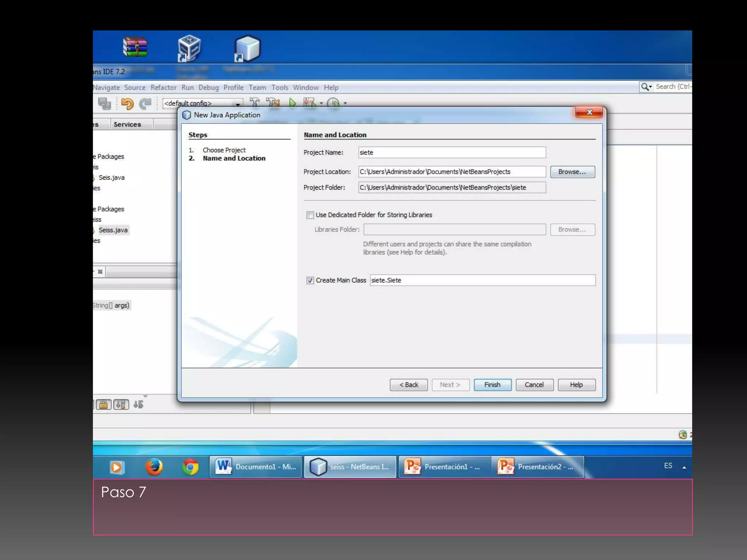Viewport: 747px width, 560px height.
Task: Click the Build Project hammer icon
Action: (x=255, y=102)
